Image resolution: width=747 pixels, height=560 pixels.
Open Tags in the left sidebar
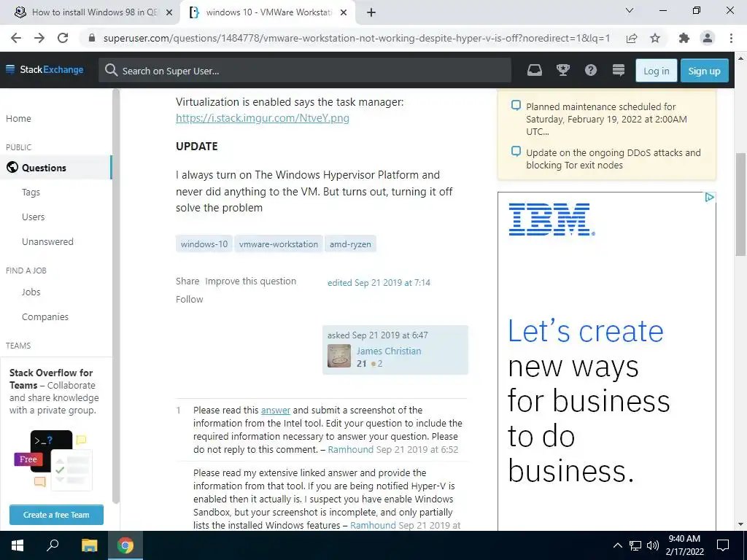[31, 192]
